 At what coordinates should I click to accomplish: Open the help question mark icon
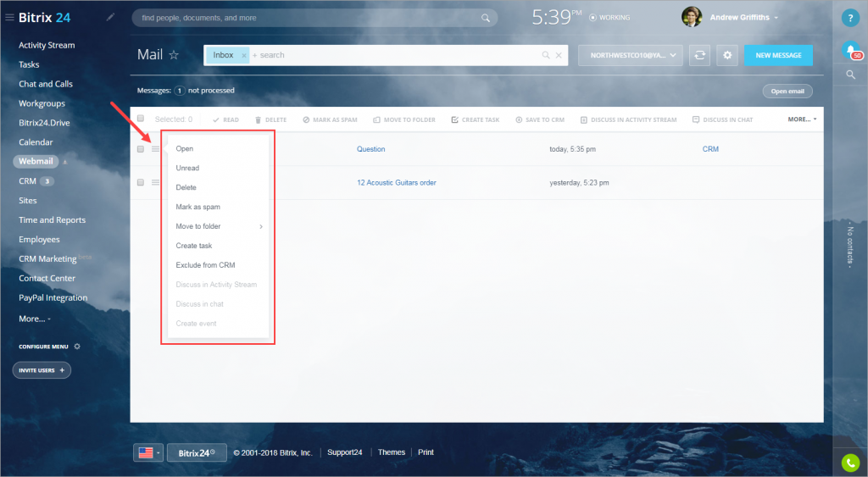850,18
